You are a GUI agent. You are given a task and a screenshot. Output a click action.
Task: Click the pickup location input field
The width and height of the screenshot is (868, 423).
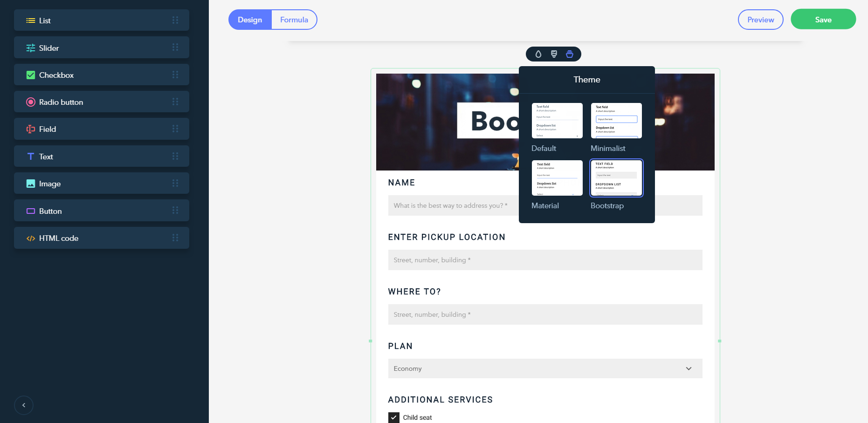[545, 260]
